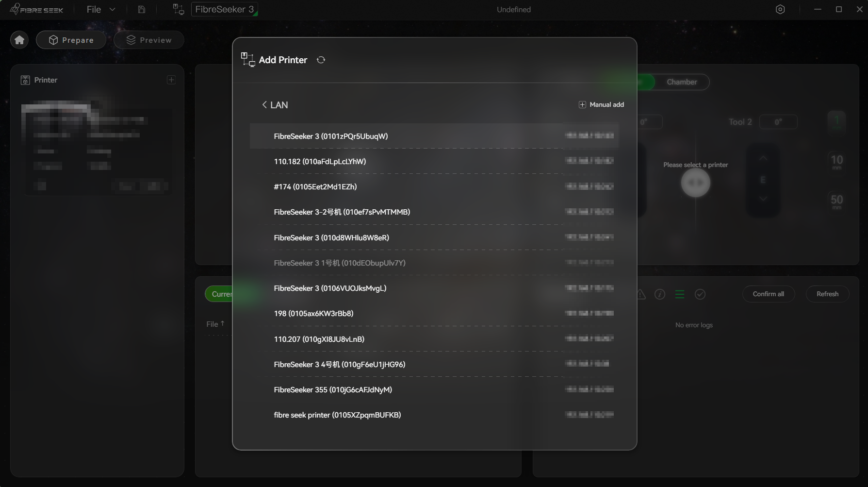Open the FibreSeeker 3 printer selector
The width and height of the screenshot is (868, 487).
[x=224, y=9]
